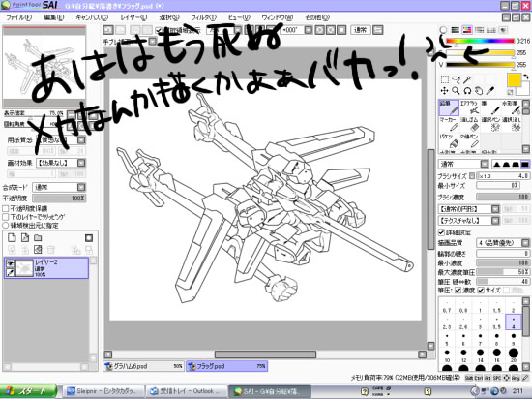Enable 不透明度保護 preserve opacity checkbox

[x=6, y=208]
